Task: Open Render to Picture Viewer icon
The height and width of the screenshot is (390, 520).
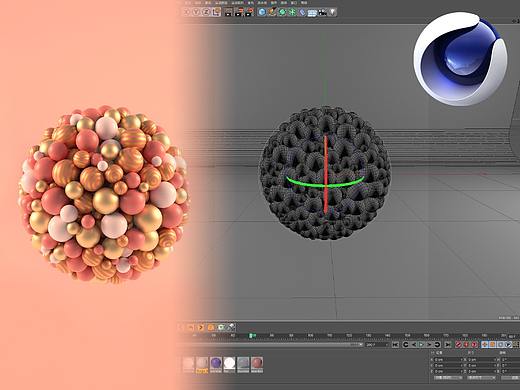Action: (x=239, y=12)
